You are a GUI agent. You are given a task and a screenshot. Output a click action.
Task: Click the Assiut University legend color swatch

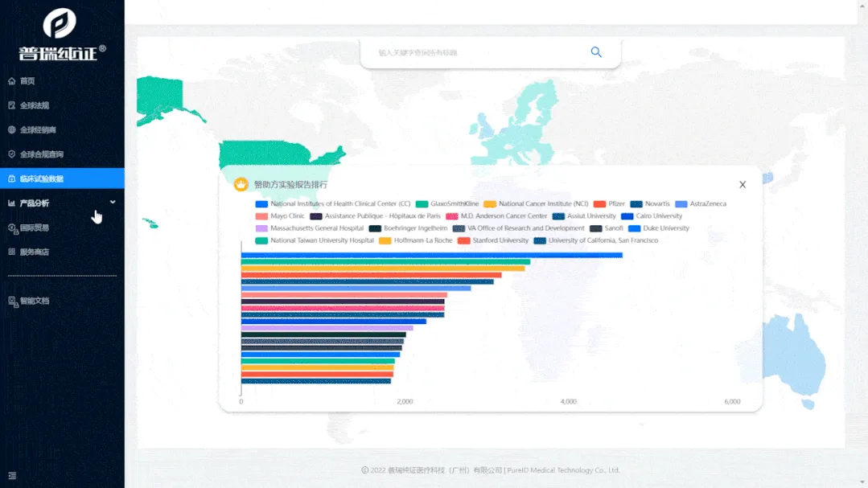(x=558, y=216)
